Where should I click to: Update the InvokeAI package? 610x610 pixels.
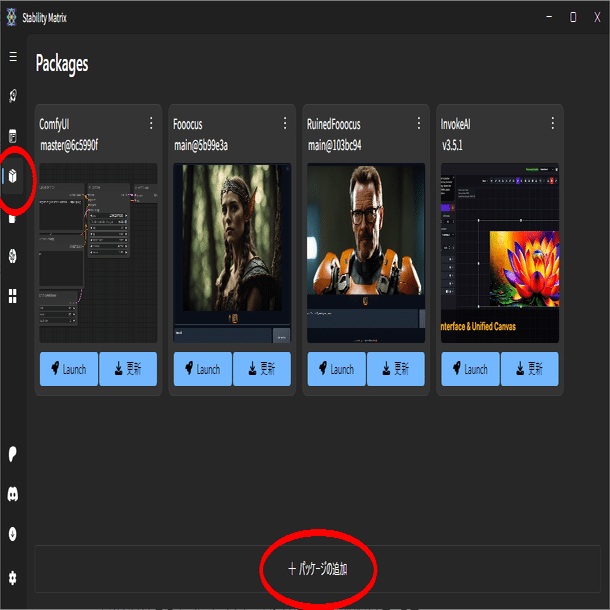coord(529,369)
